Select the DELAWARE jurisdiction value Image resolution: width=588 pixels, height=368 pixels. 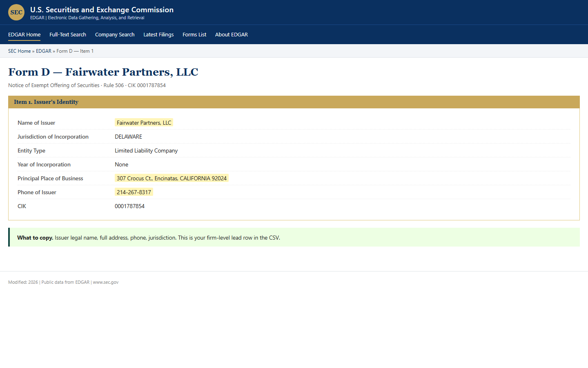tap(128, 137)
